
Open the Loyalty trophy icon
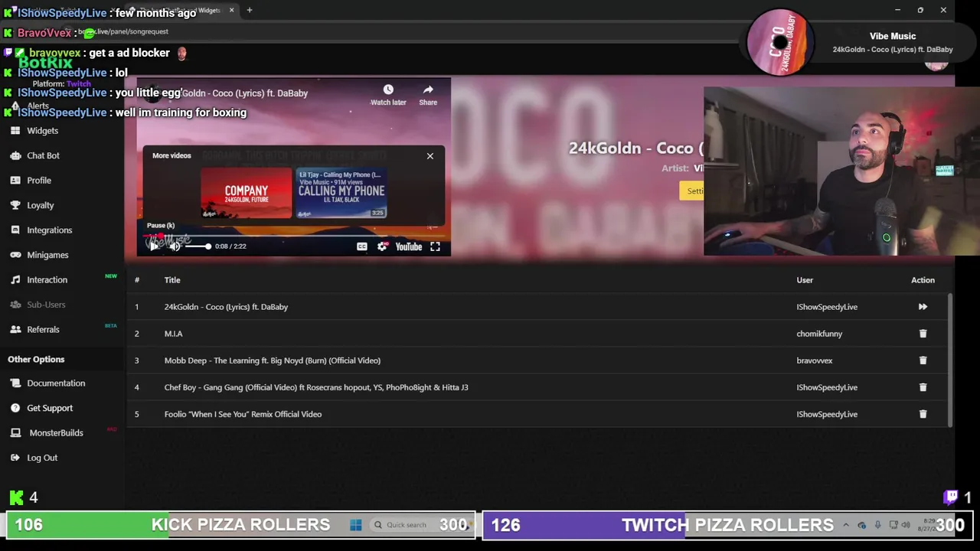point(15,205)
